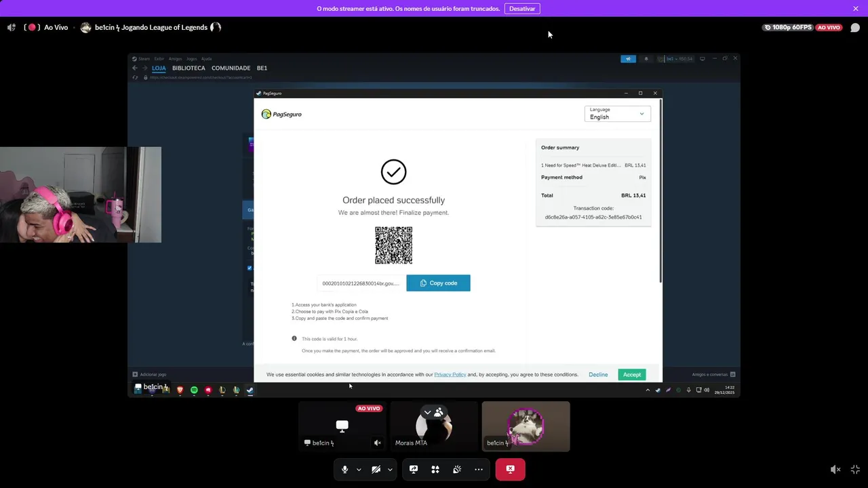Unmute the be1cin stream tile speaker
Image resolution: width=868 pixels, height=488 pixels.
click(378, 443)
